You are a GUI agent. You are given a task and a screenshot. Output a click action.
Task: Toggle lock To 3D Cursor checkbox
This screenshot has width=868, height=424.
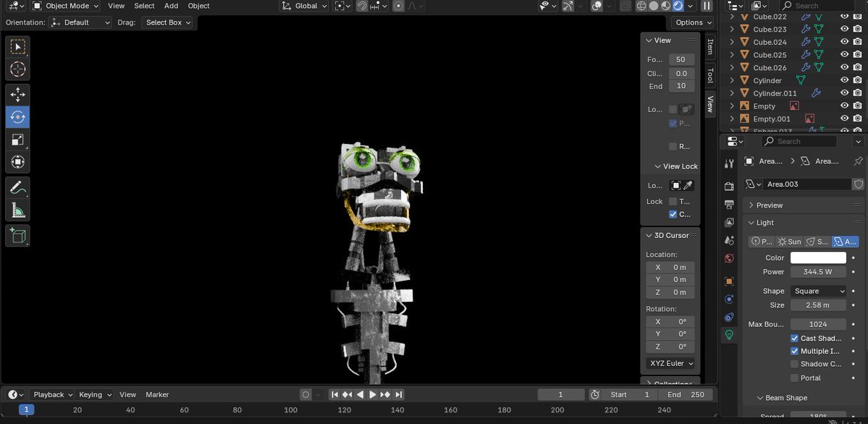(673, 201)
